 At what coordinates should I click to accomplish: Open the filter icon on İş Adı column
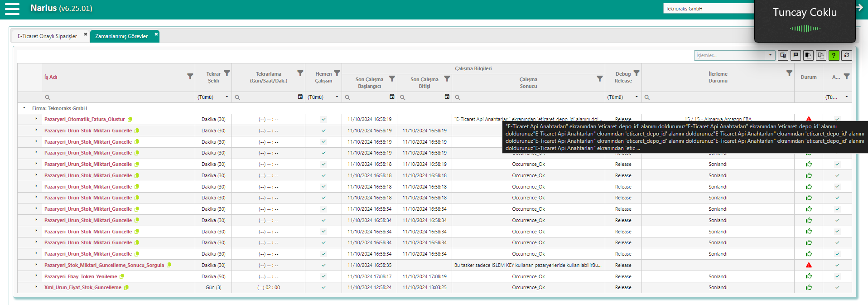coord(190,77)
